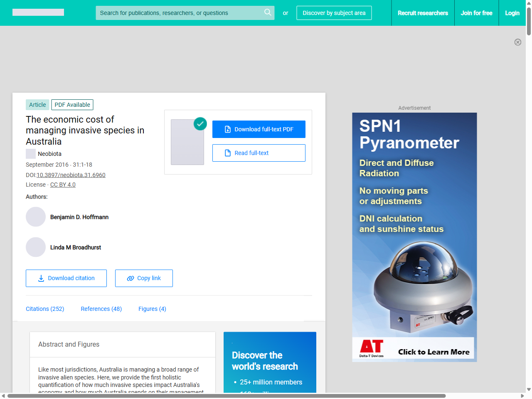Click the Article label badge
Image resolution: width=532 pixels, height=399 pixels.
[37, 105]
